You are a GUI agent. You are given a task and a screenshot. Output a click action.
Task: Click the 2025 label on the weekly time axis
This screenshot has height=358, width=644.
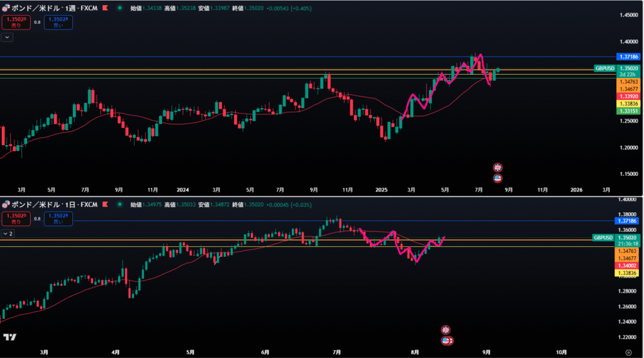coord(381,190)
